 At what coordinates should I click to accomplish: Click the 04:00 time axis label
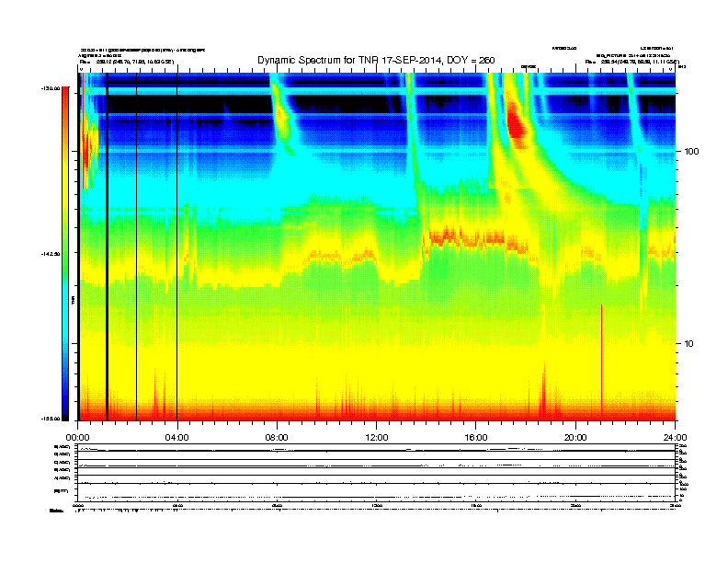(176, 438)
